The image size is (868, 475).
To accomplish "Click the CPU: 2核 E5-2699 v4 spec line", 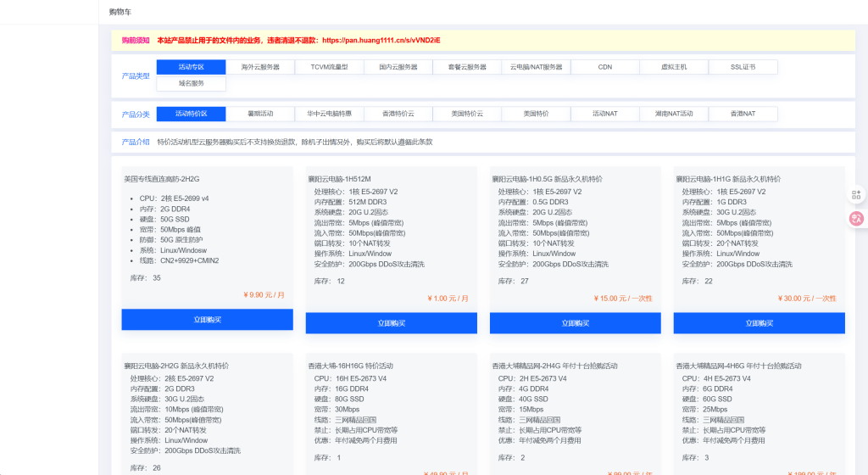I will (x=174, y=198).
